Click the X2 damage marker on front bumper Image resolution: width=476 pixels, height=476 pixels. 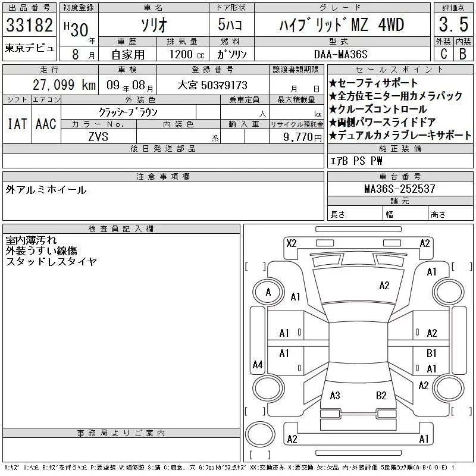(292, 243)
